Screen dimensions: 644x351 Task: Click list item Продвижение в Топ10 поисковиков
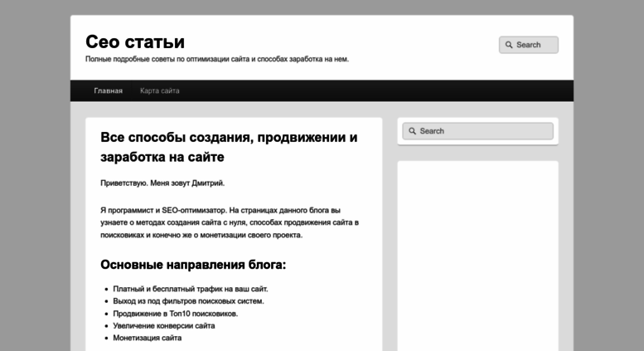(176, 314)
